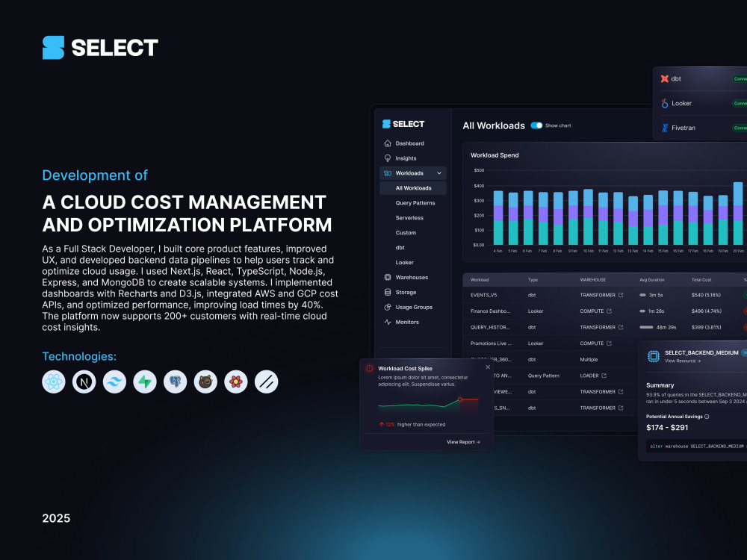The width and height of the screenshot is (747, 560).
Task: Open Serverless submenu item
Action: click(x=409, y=217)
